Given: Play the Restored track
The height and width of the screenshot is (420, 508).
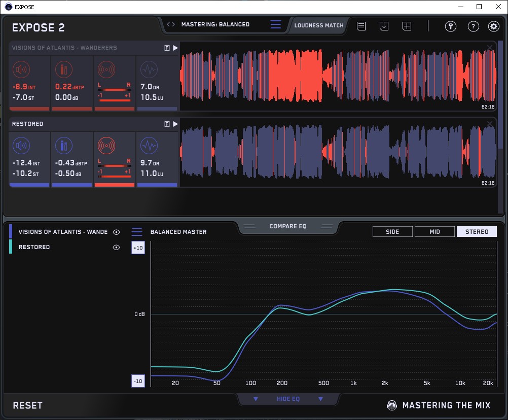Looking at the screenshot, I should tap(175, 124).
